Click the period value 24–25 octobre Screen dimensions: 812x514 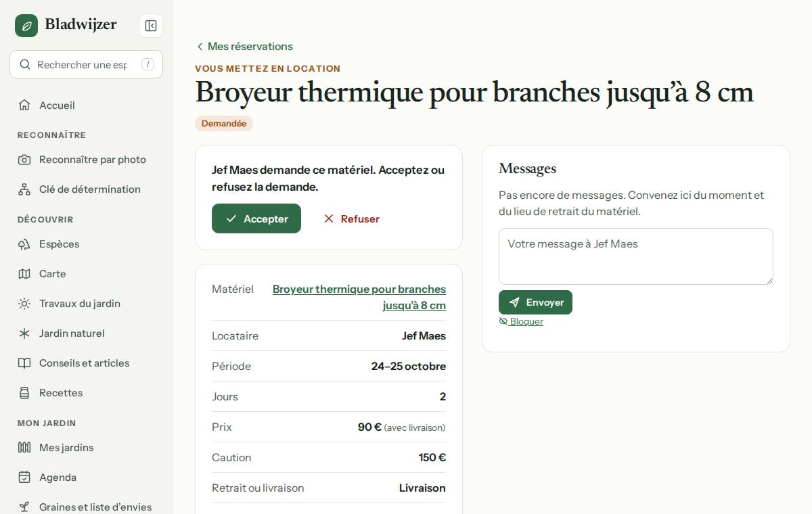[x=409, y=366]
